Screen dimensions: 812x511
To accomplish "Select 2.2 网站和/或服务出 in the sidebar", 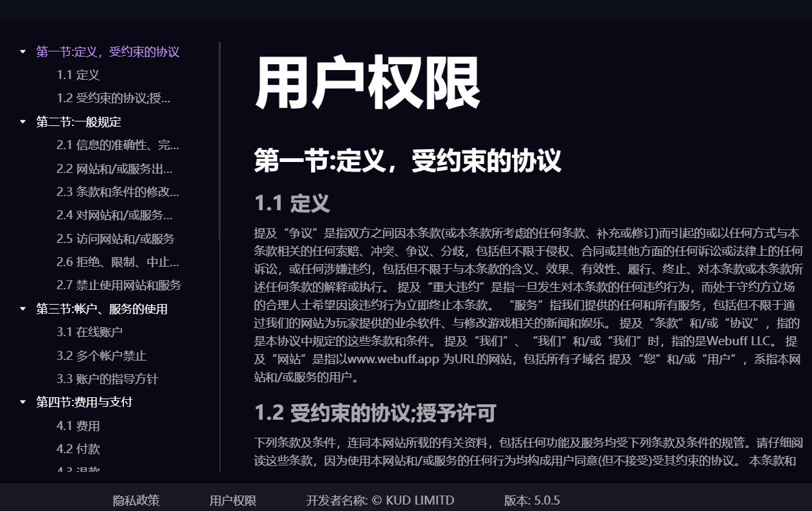I will pyautogui.click(x=118, y=168).
